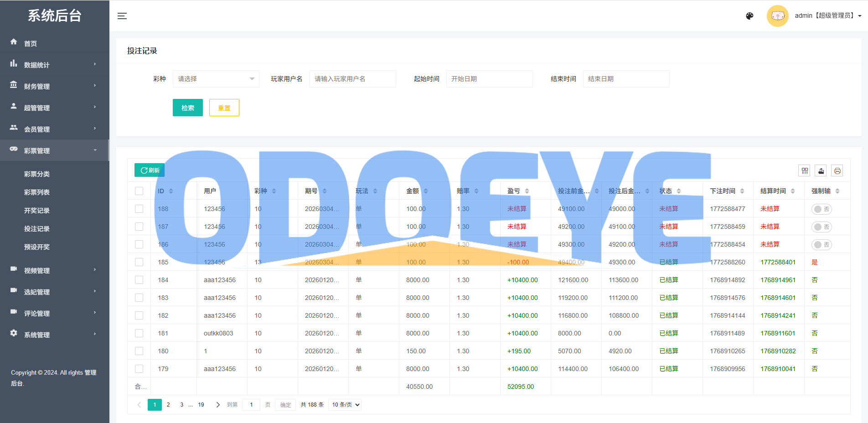
Task: Go to next page arrow
Action: point(218,405)
